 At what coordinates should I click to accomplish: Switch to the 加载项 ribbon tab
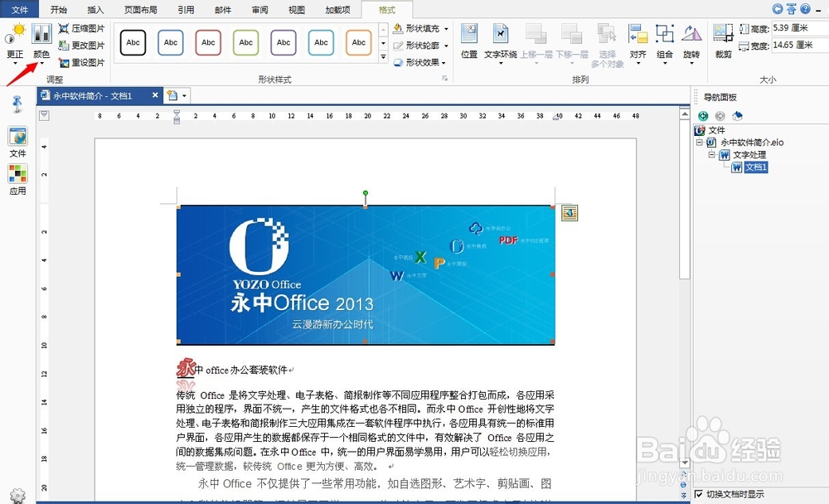click(338, 9)
